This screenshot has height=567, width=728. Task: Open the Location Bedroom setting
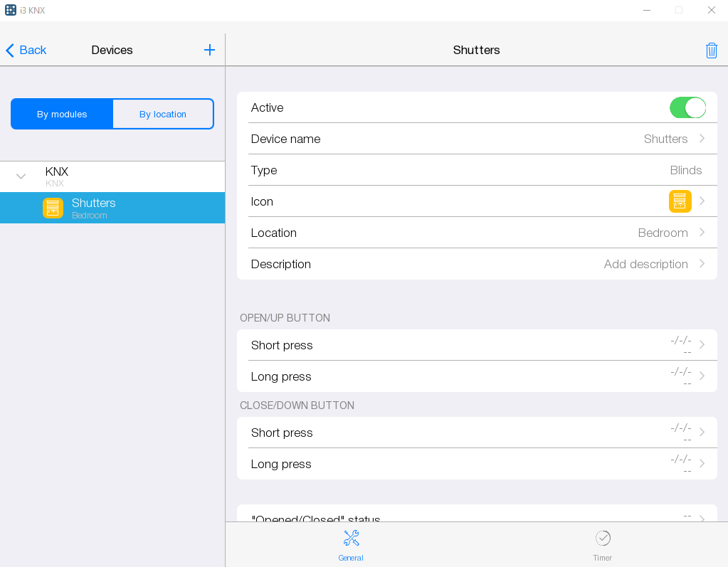tap(477, 233)
